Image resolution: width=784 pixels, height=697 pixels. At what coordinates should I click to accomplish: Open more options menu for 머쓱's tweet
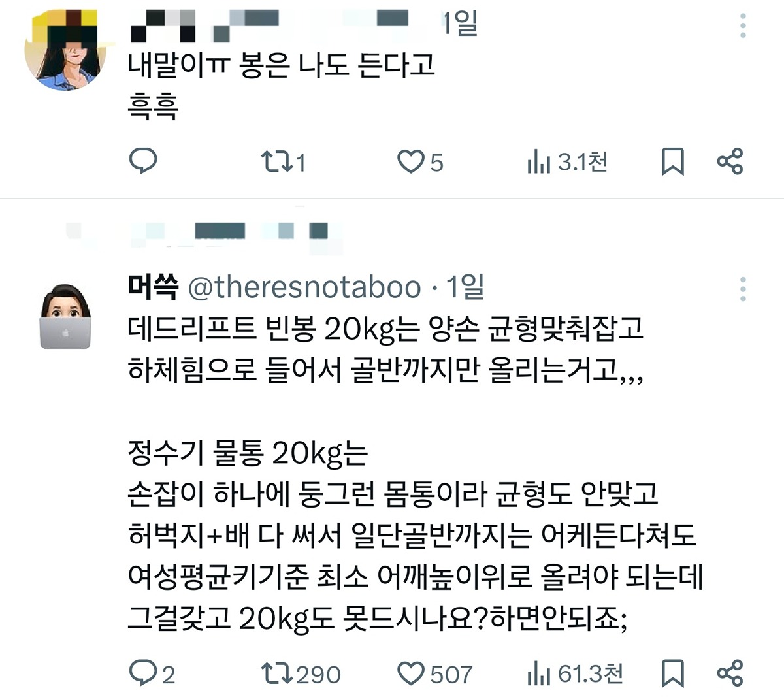click(x=743, y=289)
